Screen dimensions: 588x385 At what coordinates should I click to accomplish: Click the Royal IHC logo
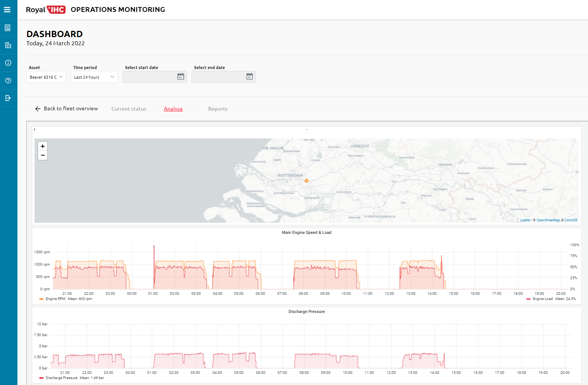pos(46,10)
